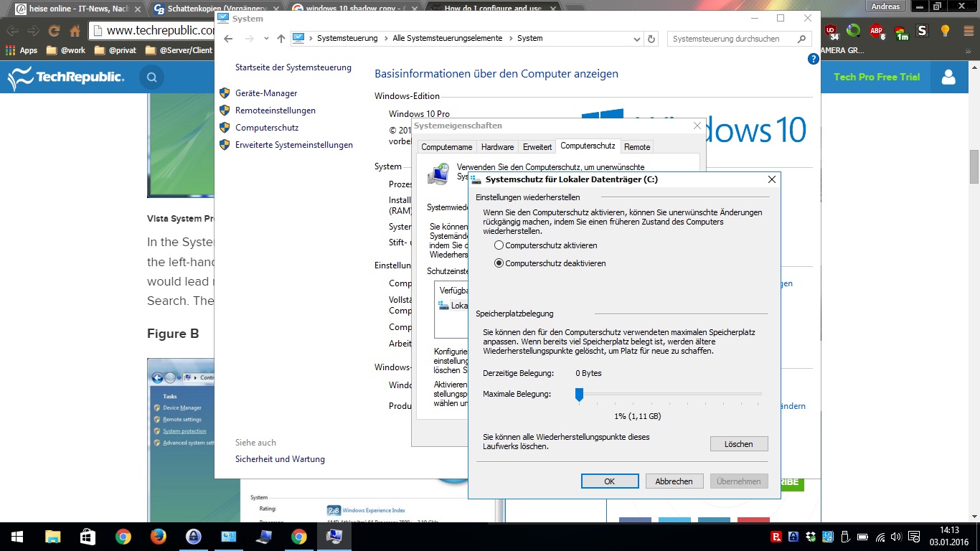
Task: Click the TechRepublic search icon
Action: [x=151, y=77]
